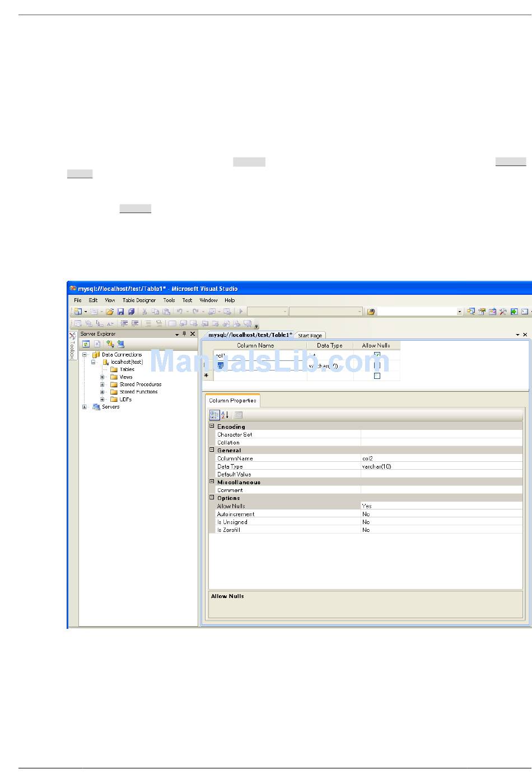The image size is (532, 783).
Task: Pin the Server Explorer panel (auto-hide)
Action: (x=184, y=334)
